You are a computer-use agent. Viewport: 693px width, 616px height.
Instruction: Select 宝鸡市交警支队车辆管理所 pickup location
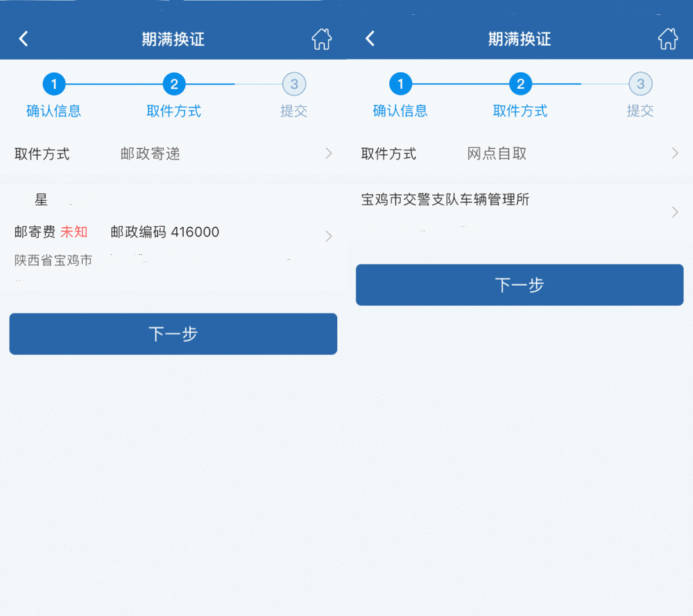tap(445, 200)
